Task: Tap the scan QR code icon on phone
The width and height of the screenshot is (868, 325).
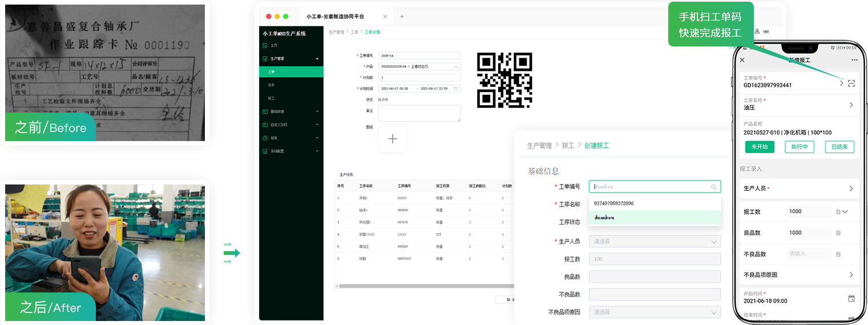Action: (x=851, y=83)
